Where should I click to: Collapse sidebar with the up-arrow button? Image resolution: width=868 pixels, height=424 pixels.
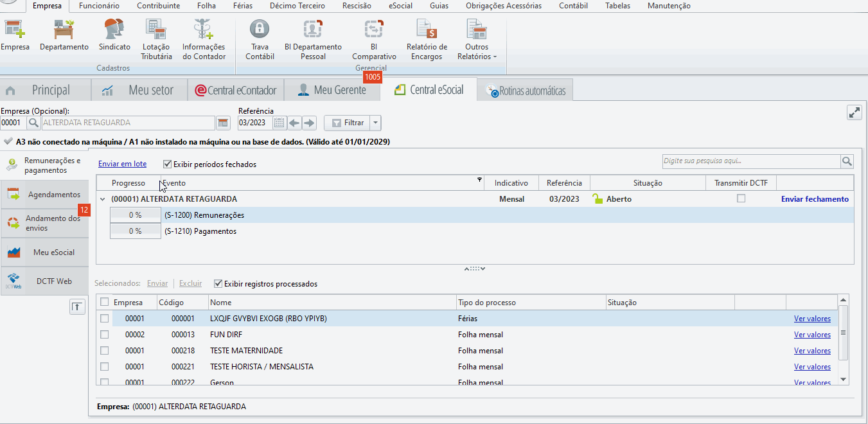[77, 307]
